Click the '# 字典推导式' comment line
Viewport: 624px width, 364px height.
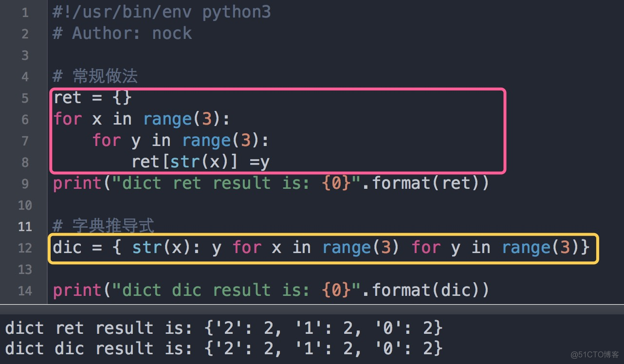[103, 226]
